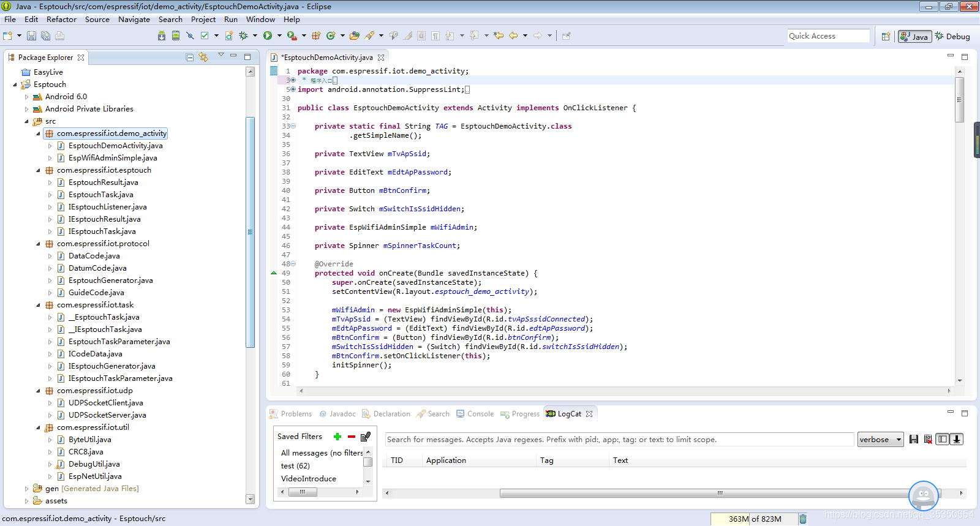
Task: Click the LogCat horizontal scrollbar thumb
Action: click(x=720, y=493)
